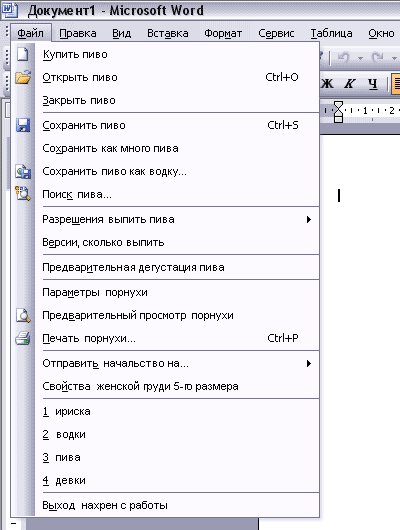Expand the Разрешения выпить пива submenu arrow
Viewport: 400px width, 530px height.
(x=309, y=220)
